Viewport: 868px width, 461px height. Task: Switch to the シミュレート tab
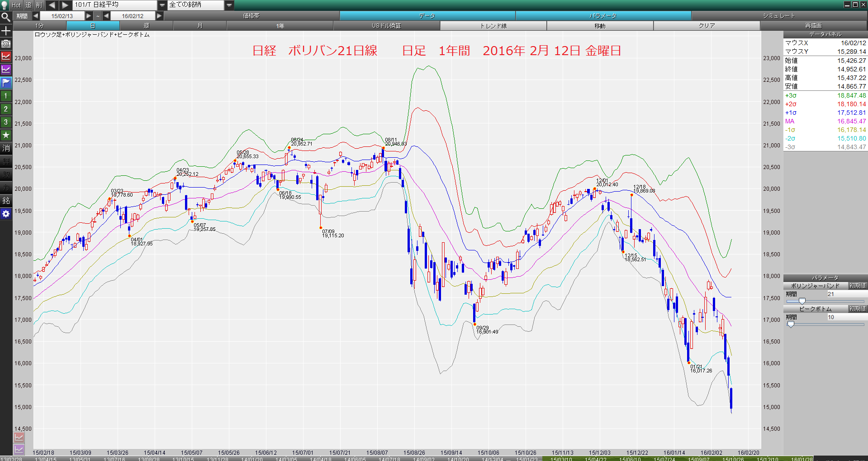(779, 16)
